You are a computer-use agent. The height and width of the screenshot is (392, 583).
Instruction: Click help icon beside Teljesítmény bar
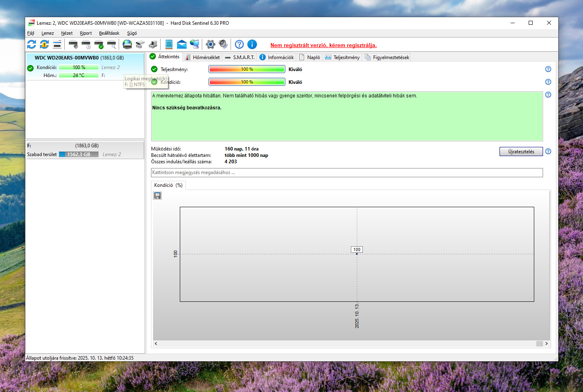(548, 69)
